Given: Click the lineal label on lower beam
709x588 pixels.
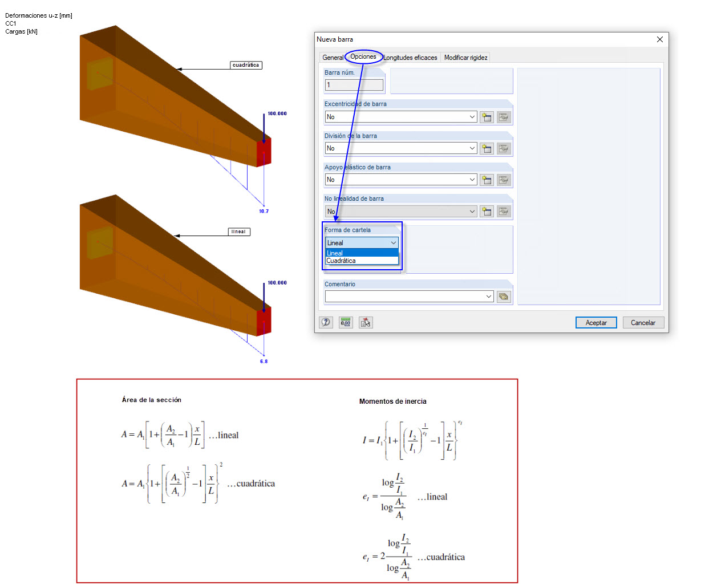Looking at the screenshot, I should pos(238,232).
